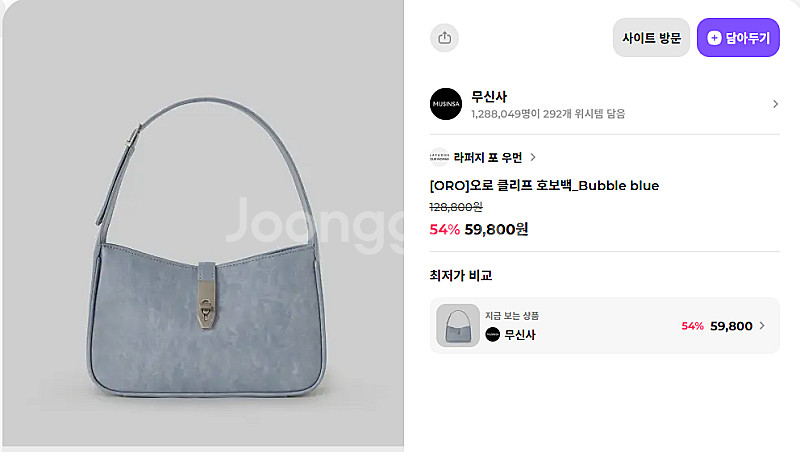800x452 pixels.
Task: Click the 54% 59,800원 sale price
Action: pos(479,230)
